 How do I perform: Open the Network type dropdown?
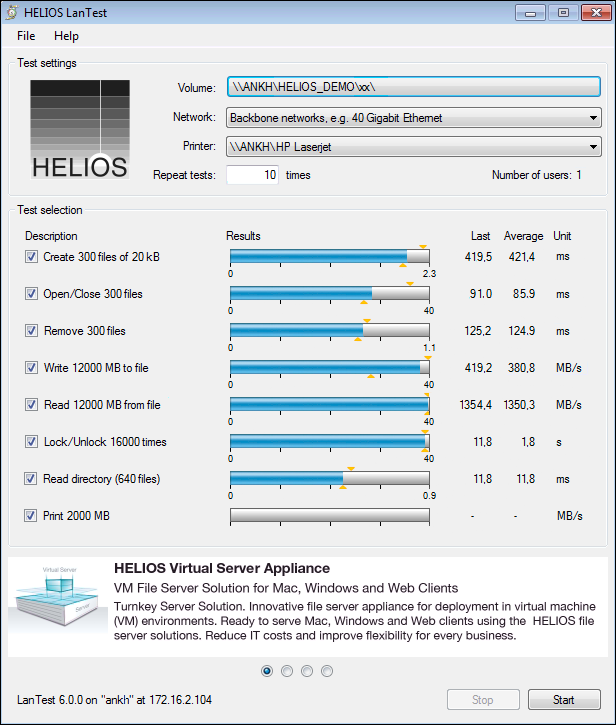[413, 117]
